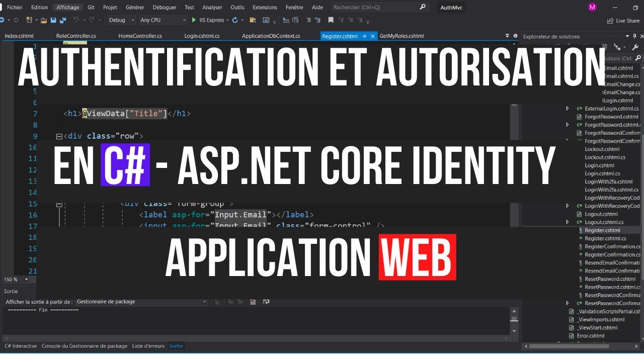Viewport: 644px width, 362px height.
Task: Close the Register.cshtml tab
Action: click(x=373, y=36)
